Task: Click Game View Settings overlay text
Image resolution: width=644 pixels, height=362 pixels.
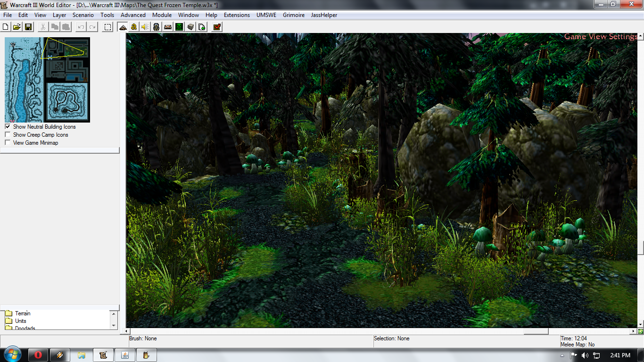Action: coord(601,37)
